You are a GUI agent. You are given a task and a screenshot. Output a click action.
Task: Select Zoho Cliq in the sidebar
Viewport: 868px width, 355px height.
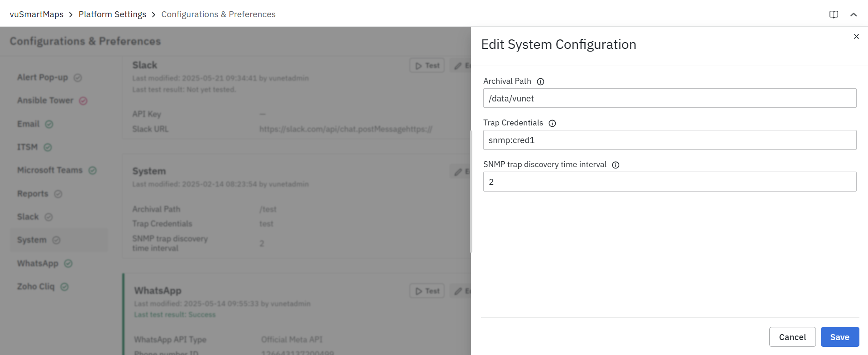[36, 287]
